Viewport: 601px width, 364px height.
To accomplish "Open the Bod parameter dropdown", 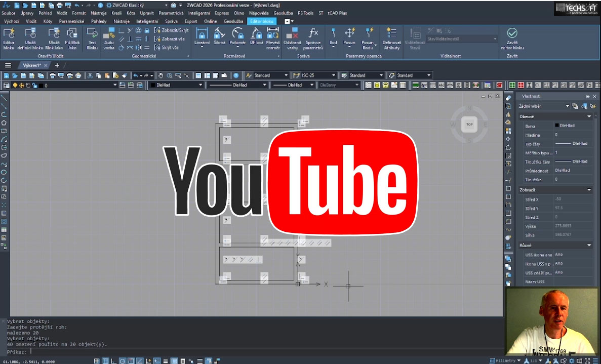I will pos(333,47).
